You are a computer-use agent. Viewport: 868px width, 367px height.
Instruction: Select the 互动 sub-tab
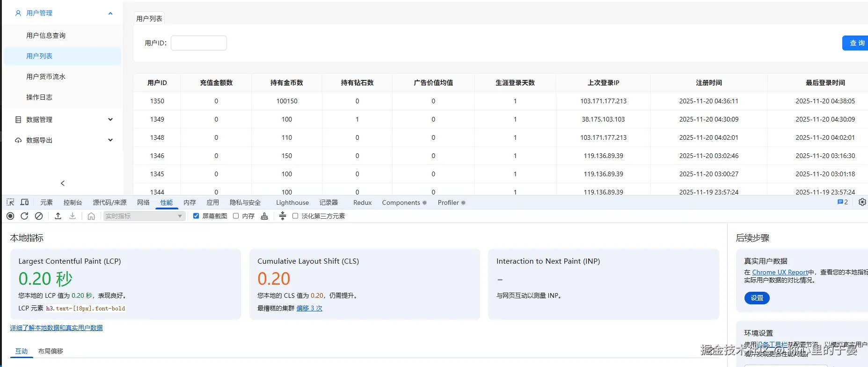click(x=22, y=351)
